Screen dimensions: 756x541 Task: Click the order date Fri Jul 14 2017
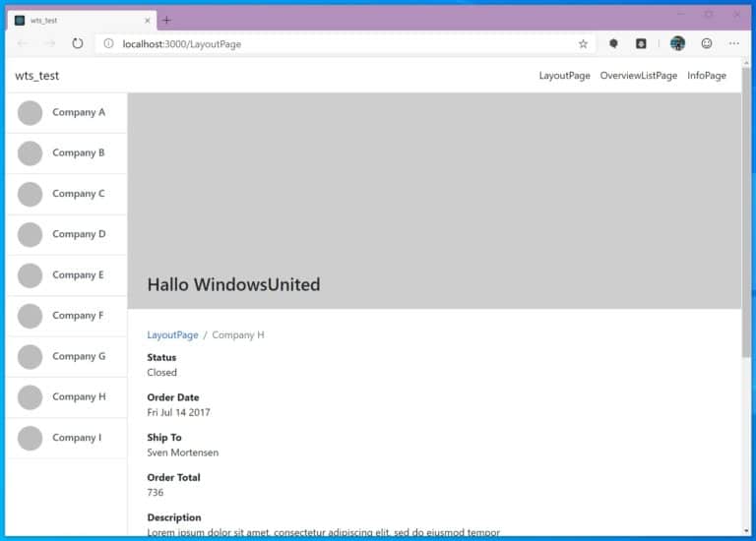pyautogui.click(x=178, y=412)
